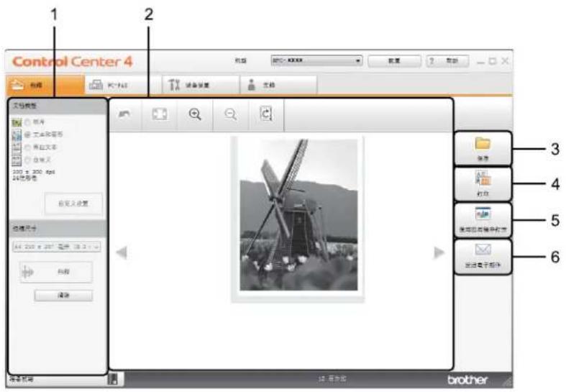The width and height of the screenshot is (566, 392).
Task: Open the Model selection dropdown
Action: [316, 60]
